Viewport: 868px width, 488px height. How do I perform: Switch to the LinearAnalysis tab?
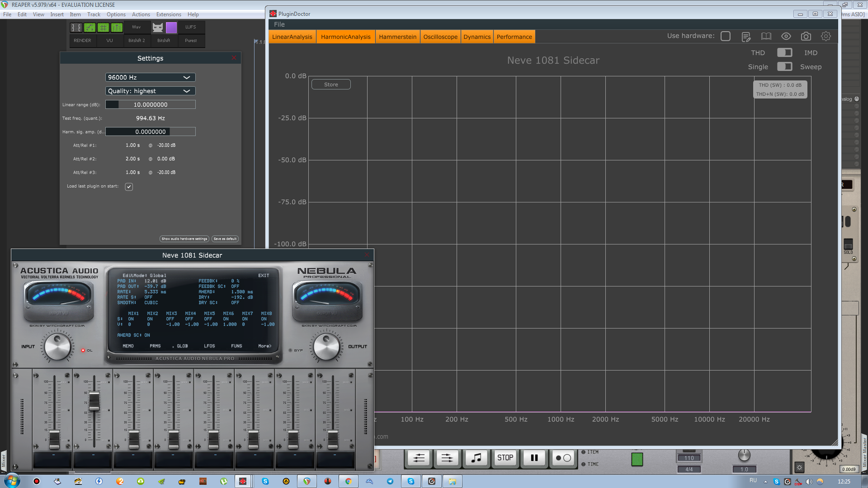[x=292, y=37]
